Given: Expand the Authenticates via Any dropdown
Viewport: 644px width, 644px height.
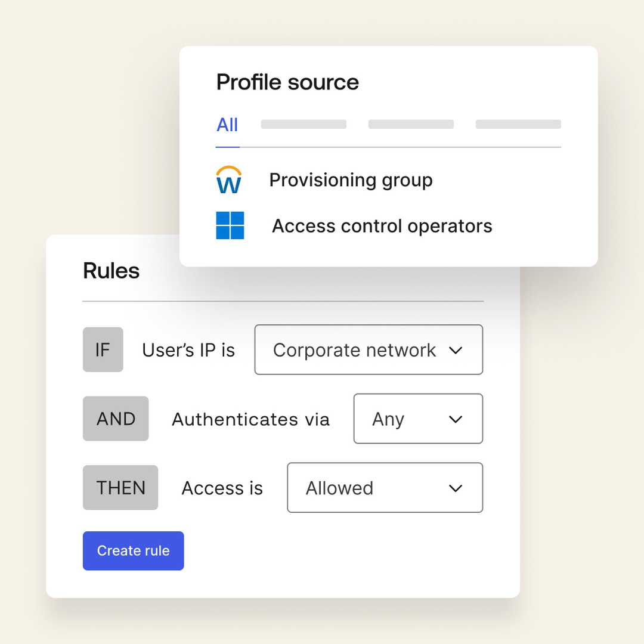Looking at the screenshot, I should coord(418,419).
